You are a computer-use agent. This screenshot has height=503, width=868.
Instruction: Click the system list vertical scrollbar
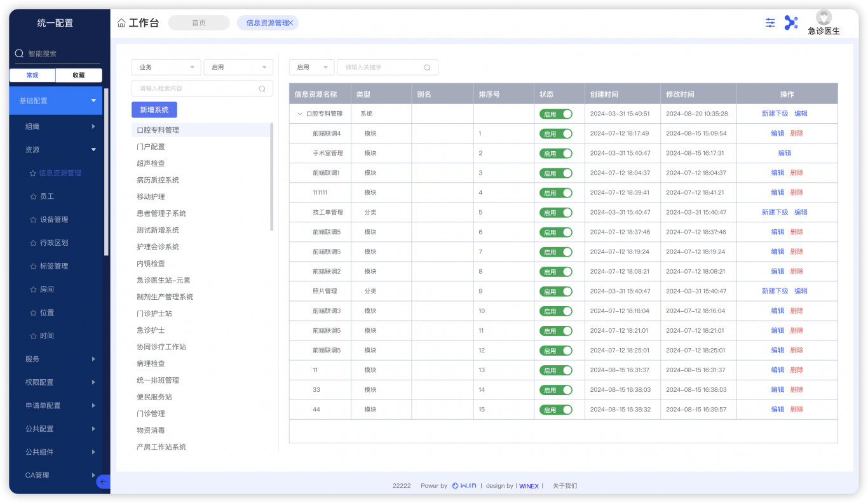(272, 177)
